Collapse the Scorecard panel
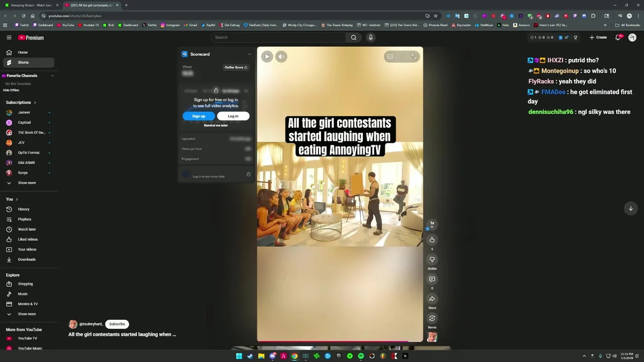Viewport: 644px width, 362px height. point(249,54)
